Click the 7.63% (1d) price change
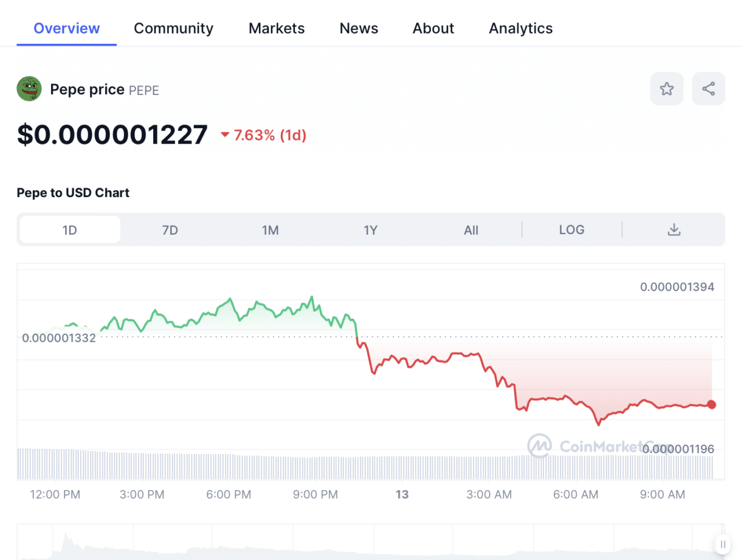Screen dimensions: 744x560 tap(264, 135)
